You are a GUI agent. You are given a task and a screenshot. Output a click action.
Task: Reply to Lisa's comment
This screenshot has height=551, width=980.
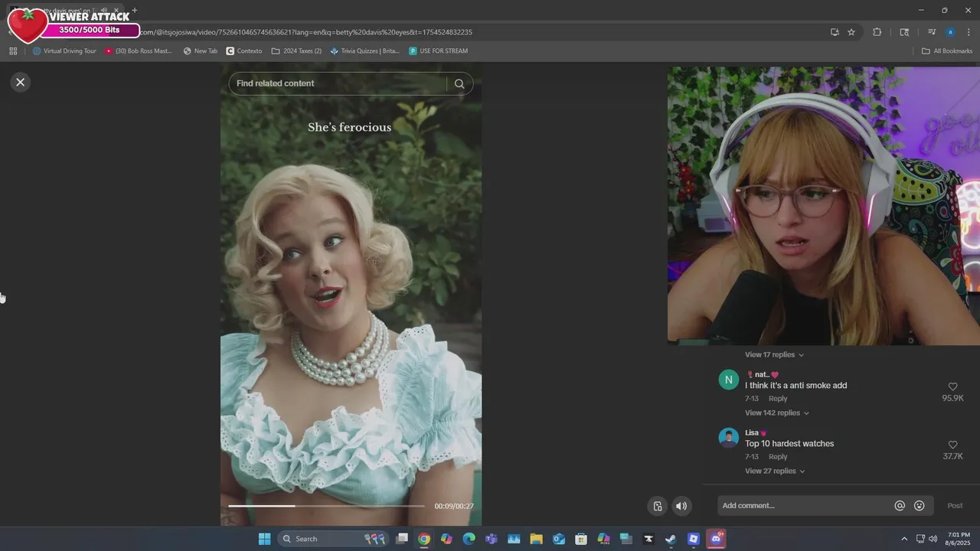[x=778, y=457]
